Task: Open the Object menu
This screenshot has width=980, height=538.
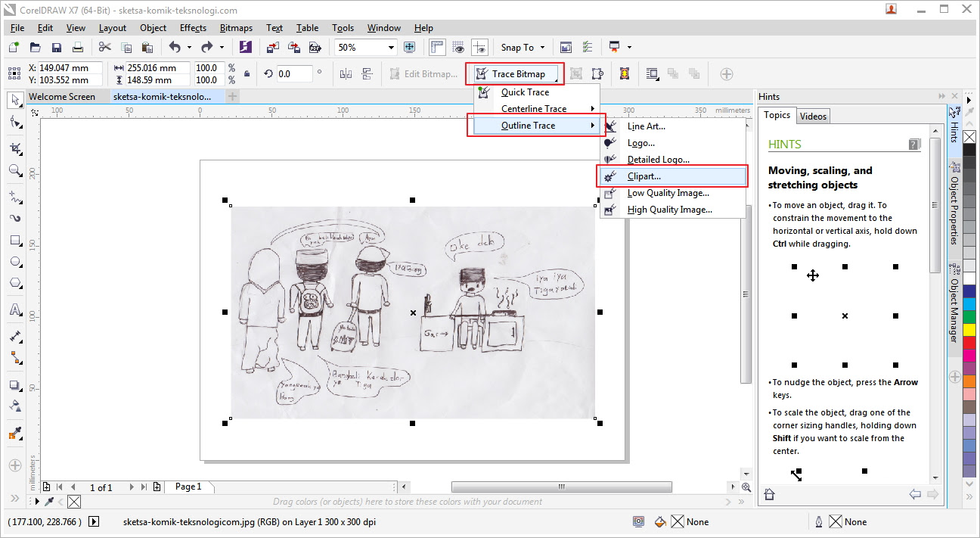Action: point(153,28)
